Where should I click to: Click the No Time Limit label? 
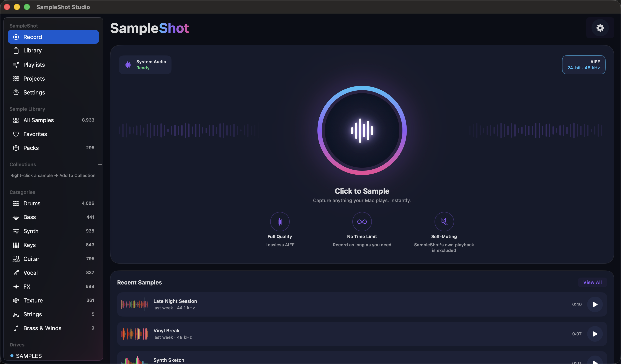362,236
